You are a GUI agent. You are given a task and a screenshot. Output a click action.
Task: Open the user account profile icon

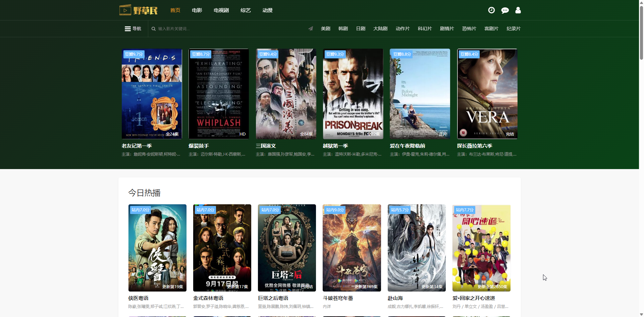coord(518,10)
